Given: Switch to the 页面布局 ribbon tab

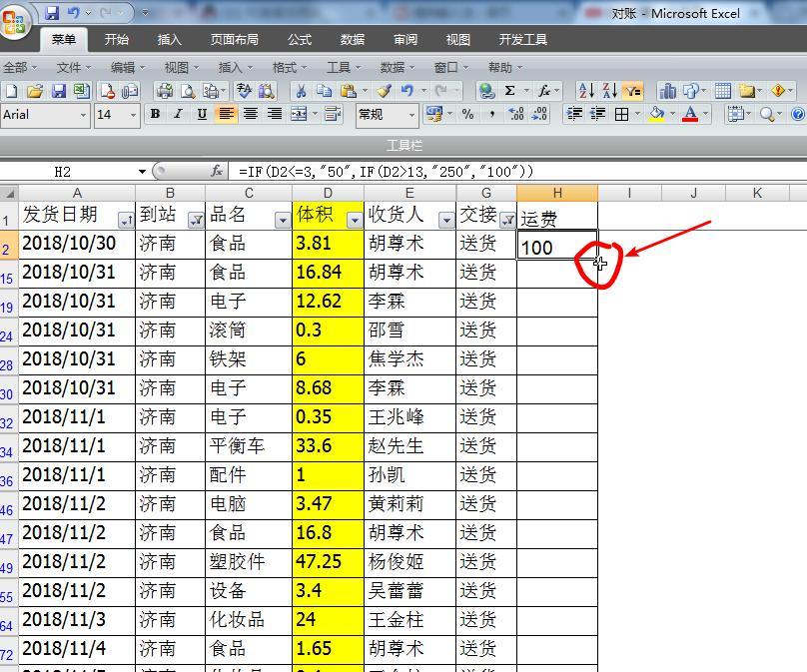Looking at the screenshot, I should (235, 40).
